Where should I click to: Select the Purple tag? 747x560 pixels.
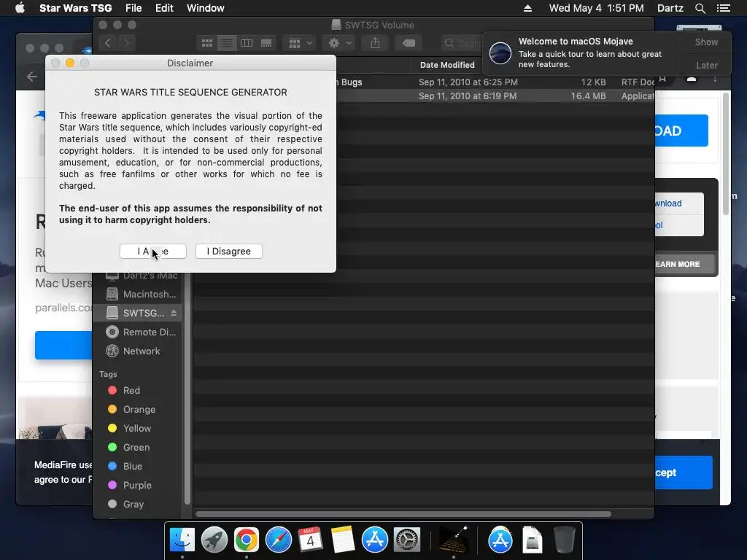click(x=137, y=485)
